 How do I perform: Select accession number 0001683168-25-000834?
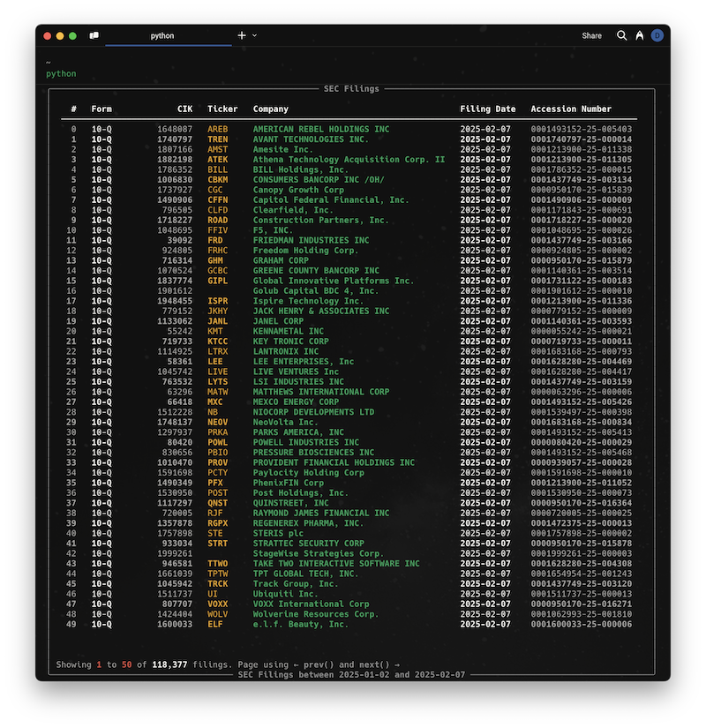click(x=581, y=422)
